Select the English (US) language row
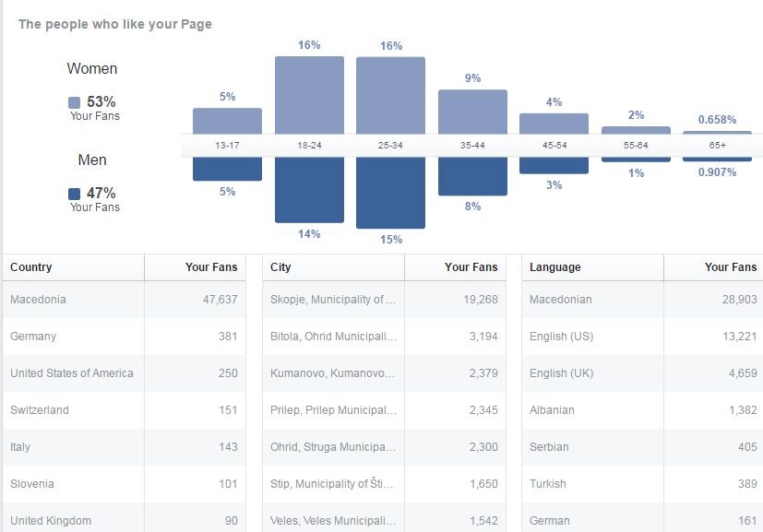Screen dimensions: 763x532 pos(642,337)
